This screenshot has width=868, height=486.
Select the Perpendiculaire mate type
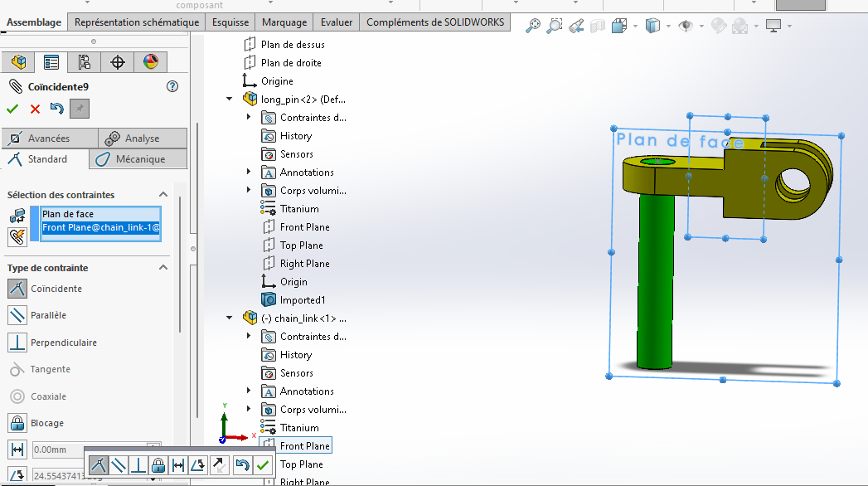[x=17, y=343]
